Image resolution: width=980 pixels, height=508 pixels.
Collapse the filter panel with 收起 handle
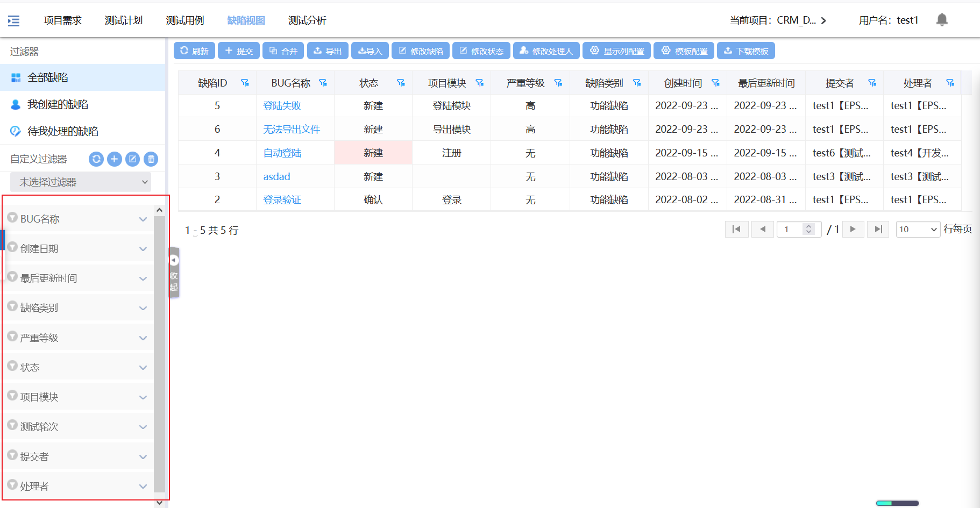point(174,273)
